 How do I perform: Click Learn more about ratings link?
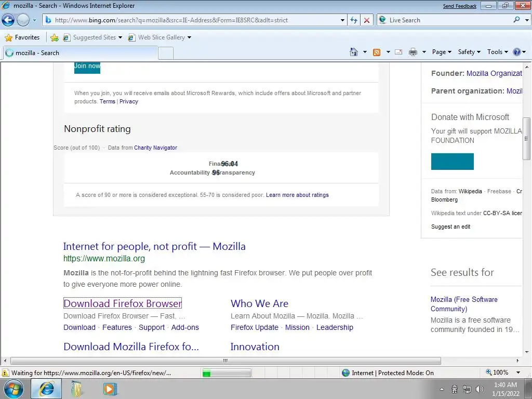(x=297, y=195)
